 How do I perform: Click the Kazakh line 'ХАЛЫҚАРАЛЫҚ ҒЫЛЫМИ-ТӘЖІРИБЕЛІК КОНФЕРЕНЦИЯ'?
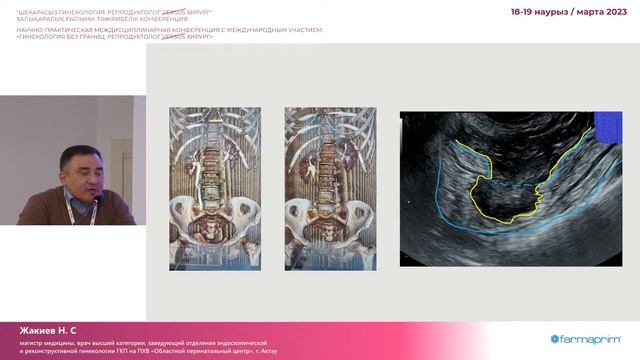[x=102, y=19]
